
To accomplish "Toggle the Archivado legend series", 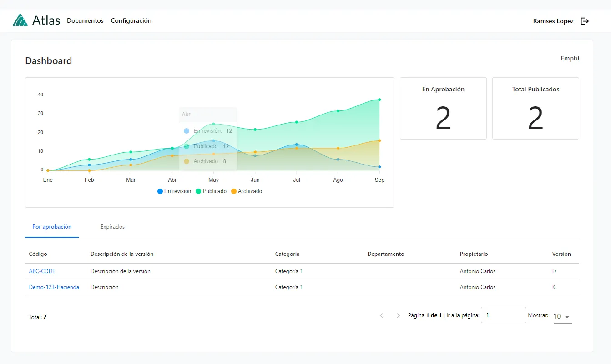I will (x=247, y=191).
